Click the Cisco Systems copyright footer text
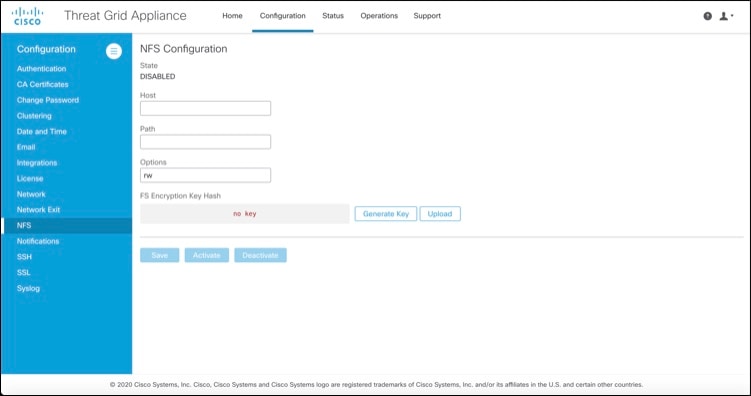 click(x=376, y=385)
